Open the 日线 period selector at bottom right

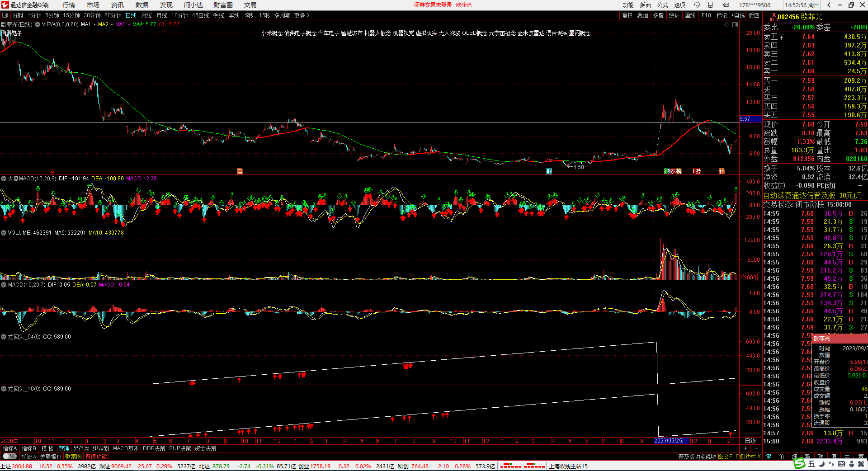[x=750, y=441]
